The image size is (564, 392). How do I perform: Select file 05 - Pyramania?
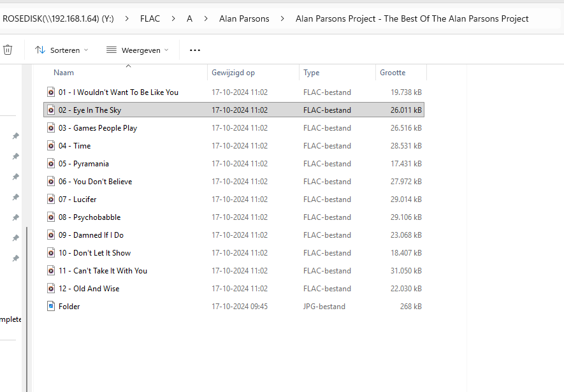click(x=83, y=164)
